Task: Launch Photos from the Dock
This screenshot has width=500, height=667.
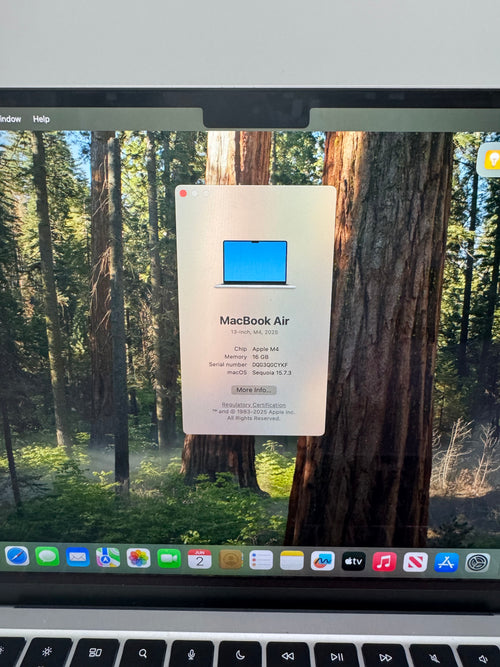Action: (x=138, y=558)
